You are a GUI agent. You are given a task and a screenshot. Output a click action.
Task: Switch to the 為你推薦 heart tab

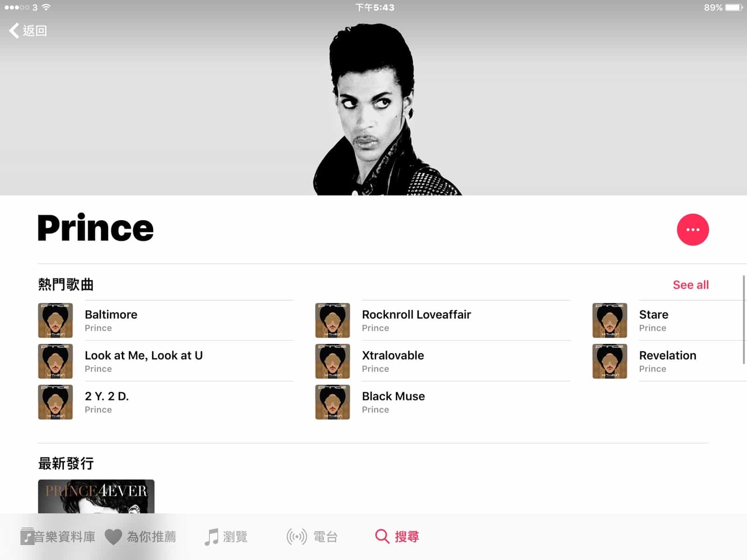tap(141, 537)
